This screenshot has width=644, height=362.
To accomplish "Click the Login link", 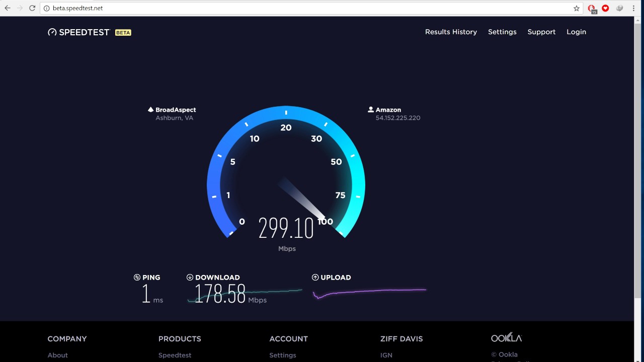I will tap(576, 32).
